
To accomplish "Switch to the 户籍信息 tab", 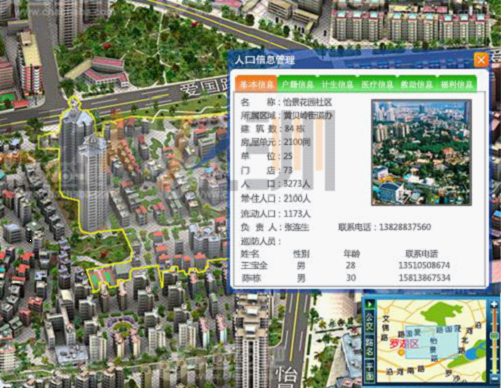I will (x=297, y=85).
